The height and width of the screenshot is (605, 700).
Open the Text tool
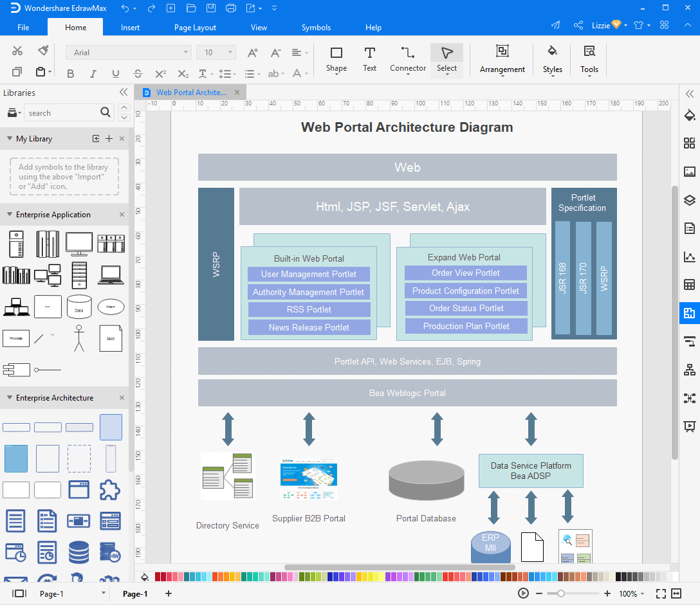coord(369,60)
